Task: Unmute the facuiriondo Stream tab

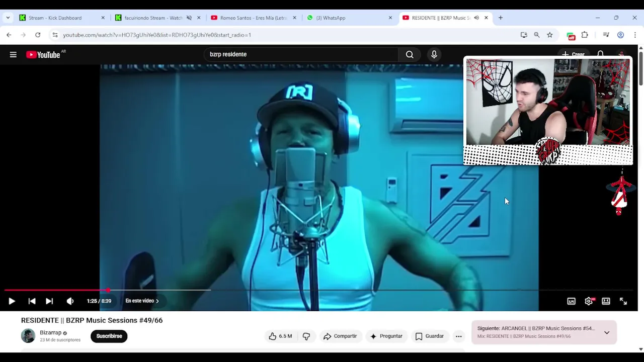Action: tap(189, 18)
